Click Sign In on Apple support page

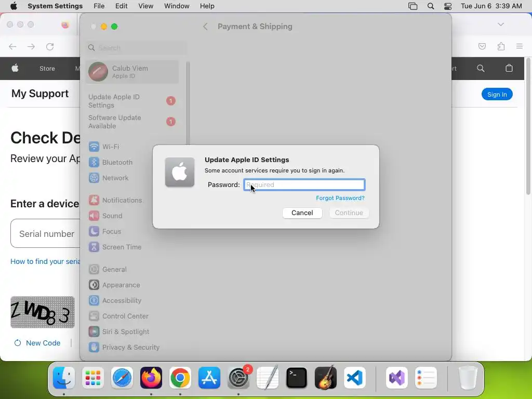tap(497, 95)
